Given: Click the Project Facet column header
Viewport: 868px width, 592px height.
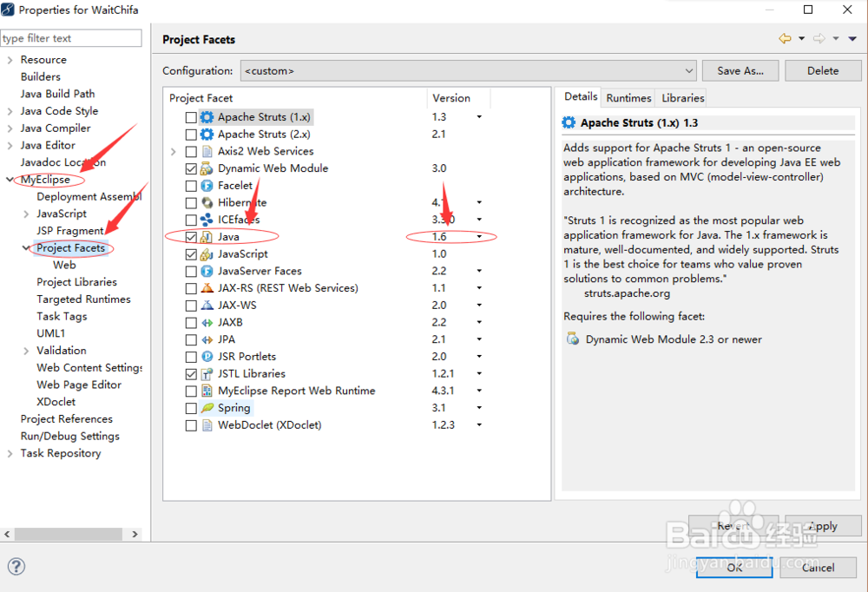Looking at the screenshot, I should pyautogui.click(x=295, y=98).
